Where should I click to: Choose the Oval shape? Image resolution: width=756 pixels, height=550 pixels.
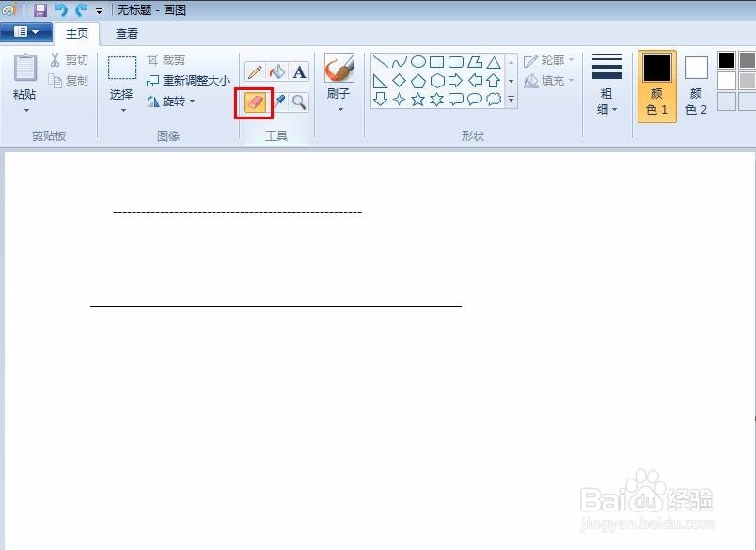click(x=418, y=62)
